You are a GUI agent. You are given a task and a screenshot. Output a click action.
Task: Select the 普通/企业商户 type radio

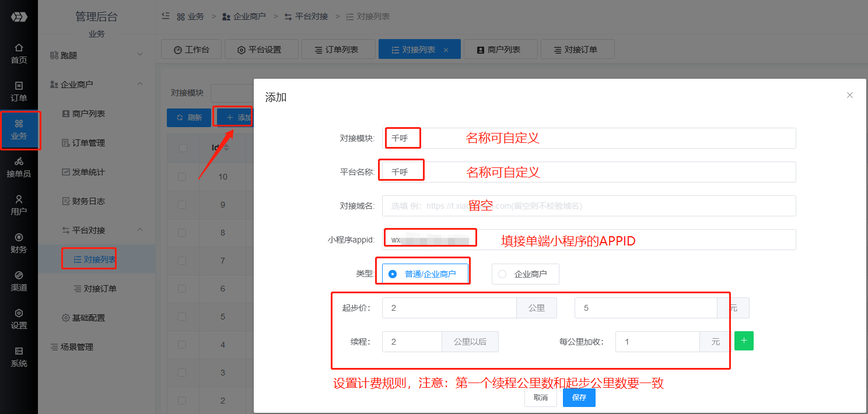click(425, 273)
